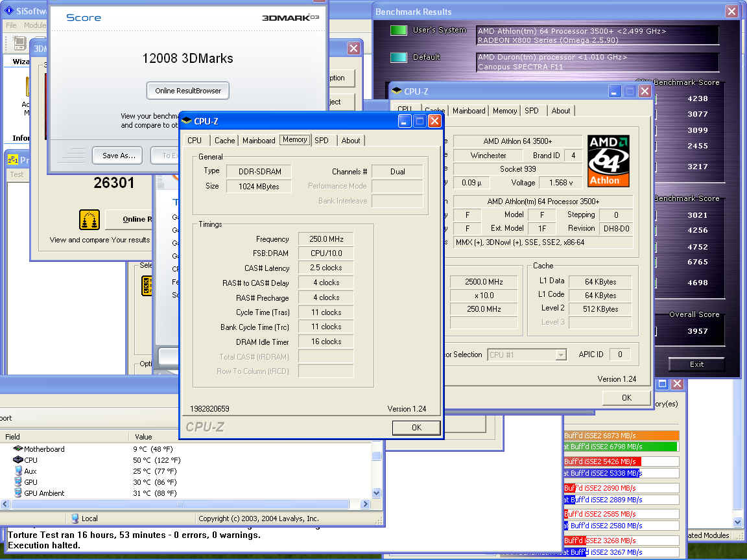747x560 pixels.
Task: Click the Save As... button
Action: pos(117,156)
